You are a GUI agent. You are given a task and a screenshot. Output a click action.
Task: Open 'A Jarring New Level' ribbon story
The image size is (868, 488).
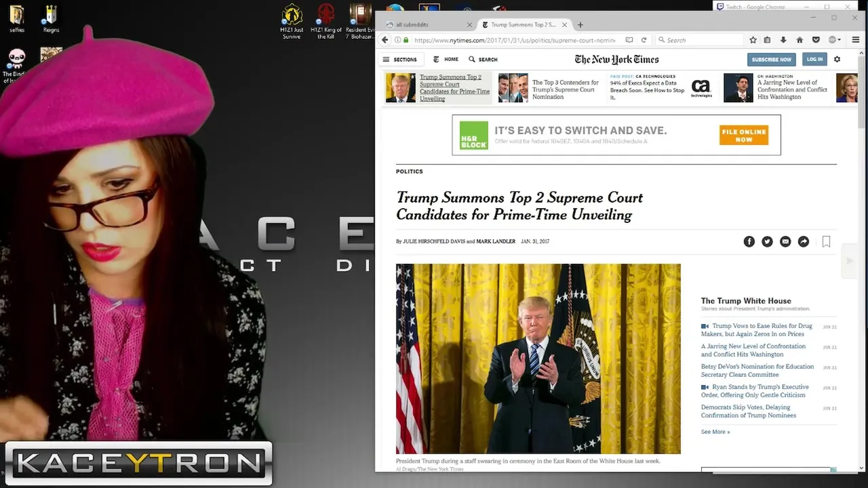[x=776, y=88]
